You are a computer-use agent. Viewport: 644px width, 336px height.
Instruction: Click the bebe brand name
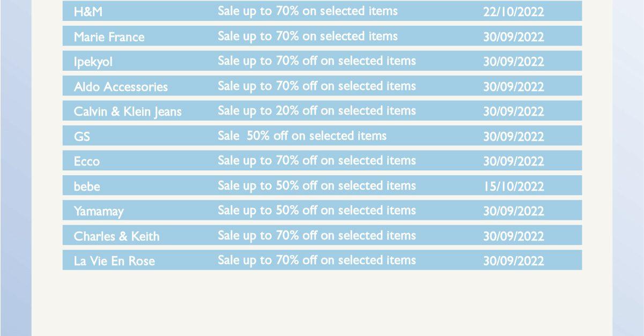pos(87,186)
